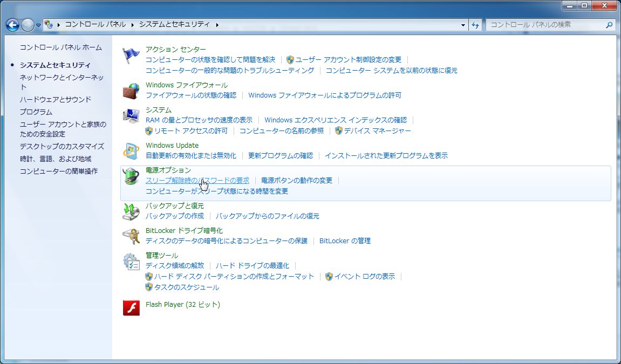Open コンピューターの簡単操作 in sidebar
This screenshot has width=621, height=364.
point(59,171)
